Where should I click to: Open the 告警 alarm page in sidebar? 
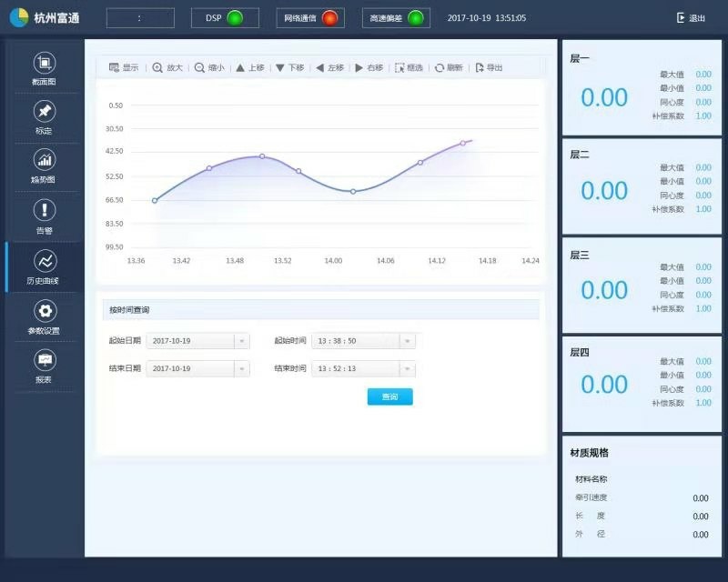[x=45, y=216]
